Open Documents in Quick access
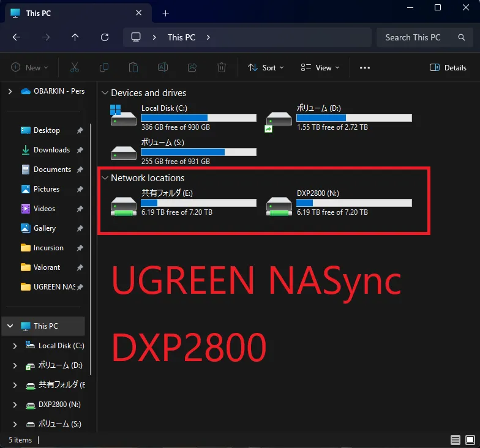Viewport: 480px width, 448px height. point(47,170)
